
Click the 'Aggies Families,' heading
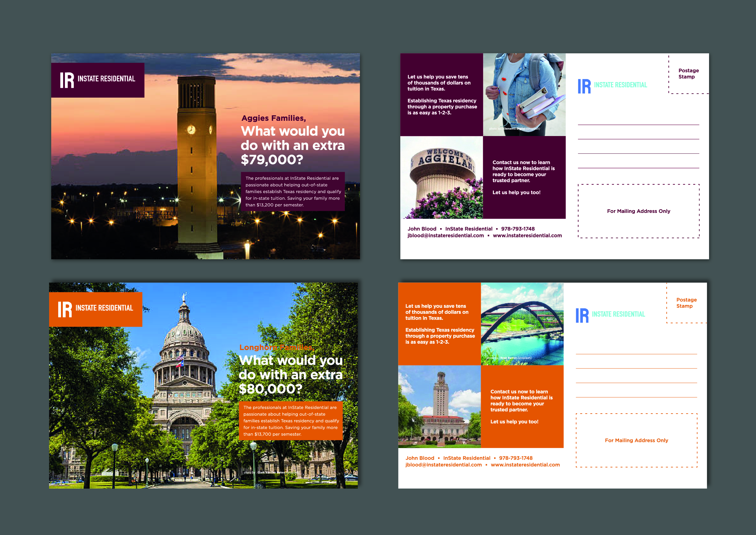click(x=274, y=118)
